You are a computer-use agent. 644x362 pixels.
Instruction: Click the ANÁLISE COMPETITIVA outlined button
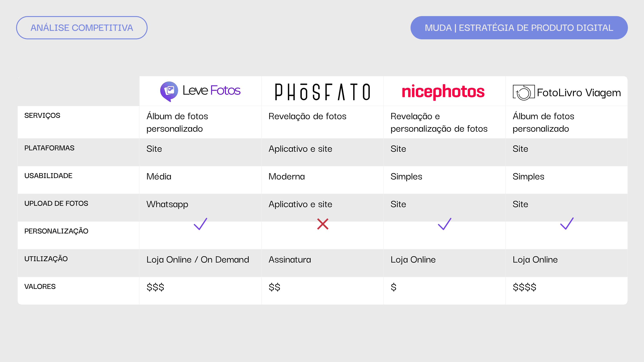click(82, 28)
